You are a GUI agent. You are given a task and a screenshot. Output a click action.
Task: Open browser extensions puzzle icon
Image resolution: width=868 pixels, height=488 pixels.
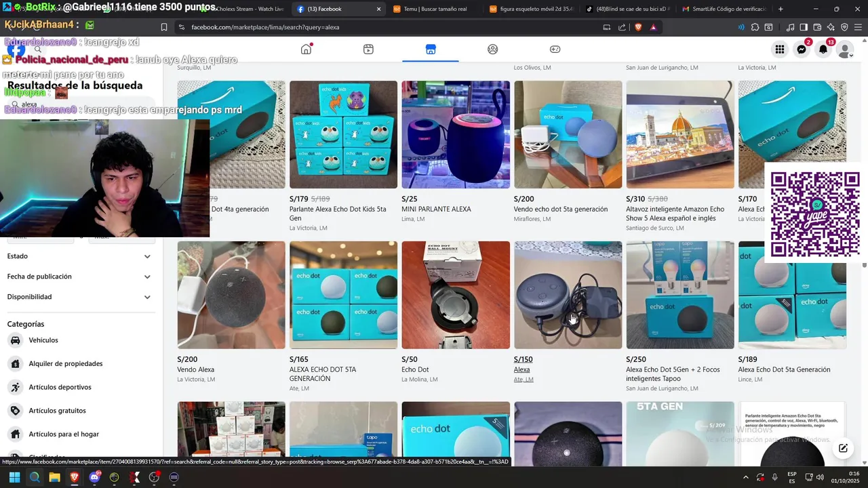755,27
